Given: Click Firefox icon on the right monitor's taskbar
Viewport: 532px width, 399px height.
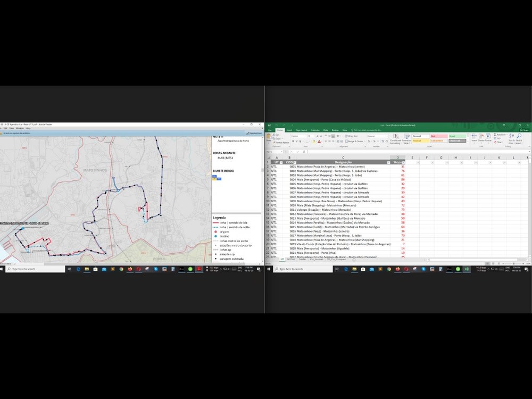Looking at the screenshot, I should tap(397, 269).
